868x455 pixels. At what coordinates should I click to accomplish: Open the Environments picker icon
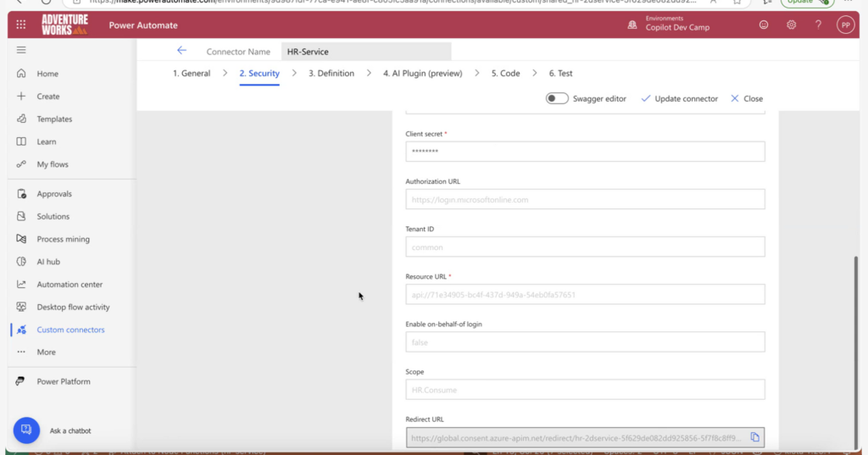[632, 25]
